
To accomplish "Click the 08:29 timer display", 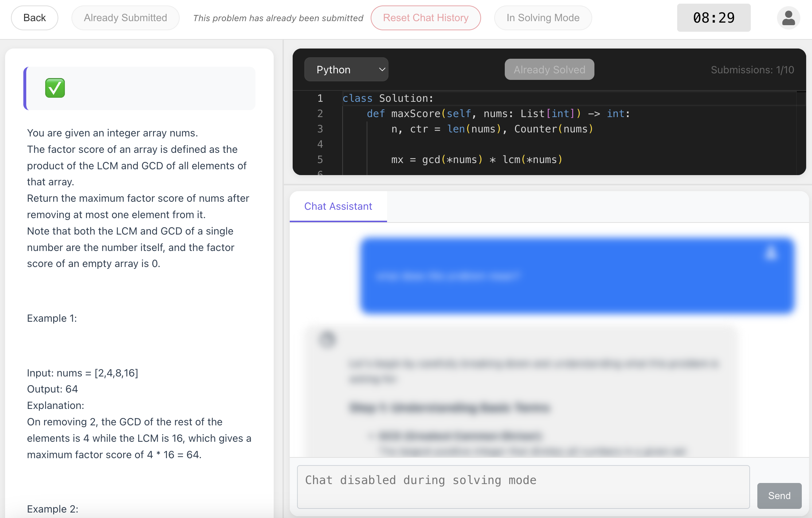I will click(713, 18).
